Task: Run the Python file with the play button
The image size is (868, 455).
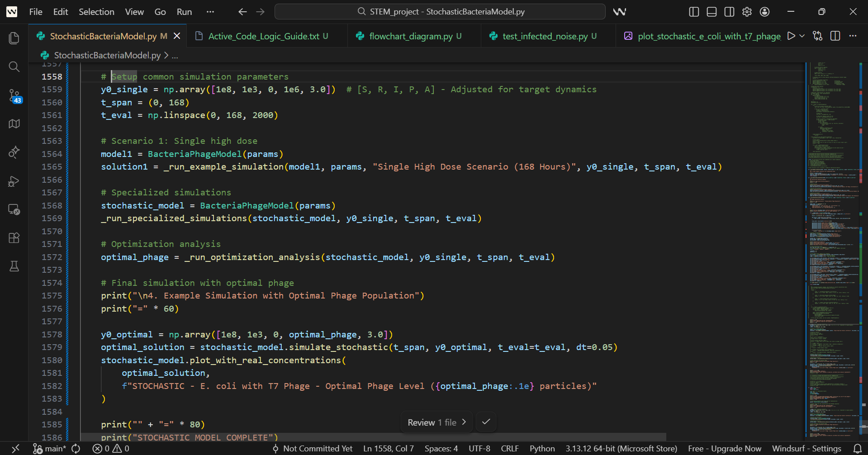Action: coord(791,36)
